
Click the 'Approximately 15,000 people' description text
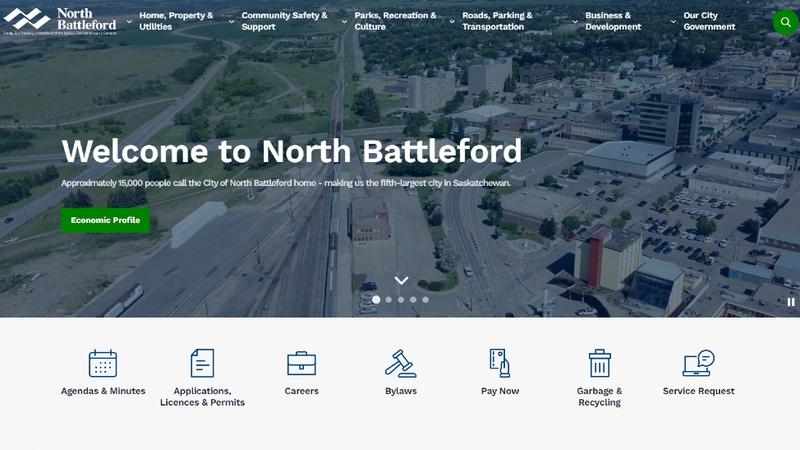click(286, 183)
